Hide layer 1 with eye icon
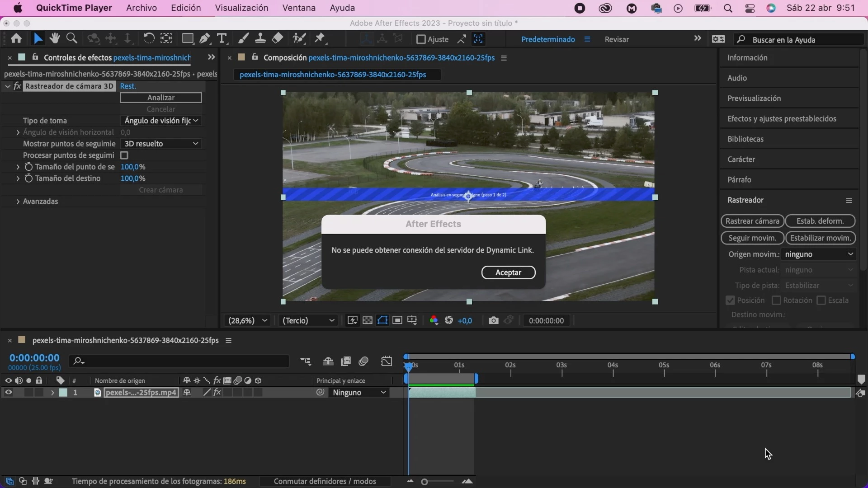The height and width of the screenshot is (488, 868). click(x=8, y=393)
